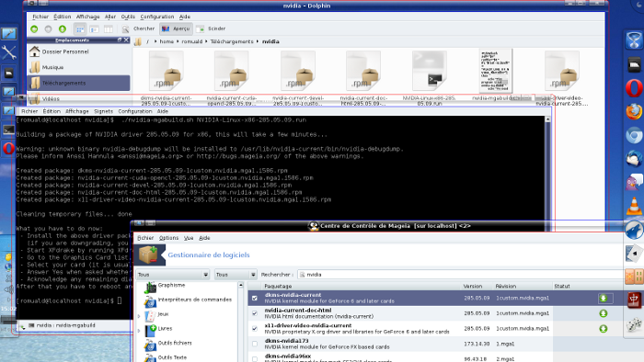Select dkms-nvidia-current rpm file thumbnail
The height and width of the screenshot is (362, 644).
click(166, 71)
